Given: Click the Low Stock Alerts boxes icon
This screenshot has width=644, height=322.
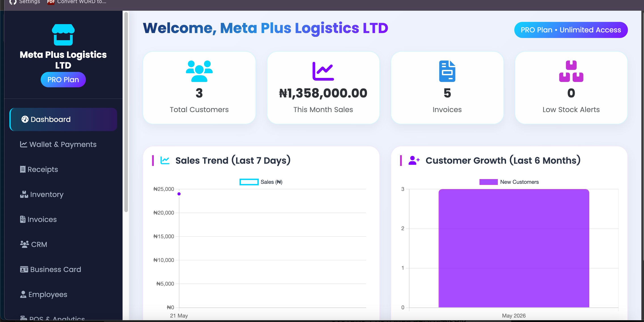Looking at the screenshot, I should tap(571, 71).
